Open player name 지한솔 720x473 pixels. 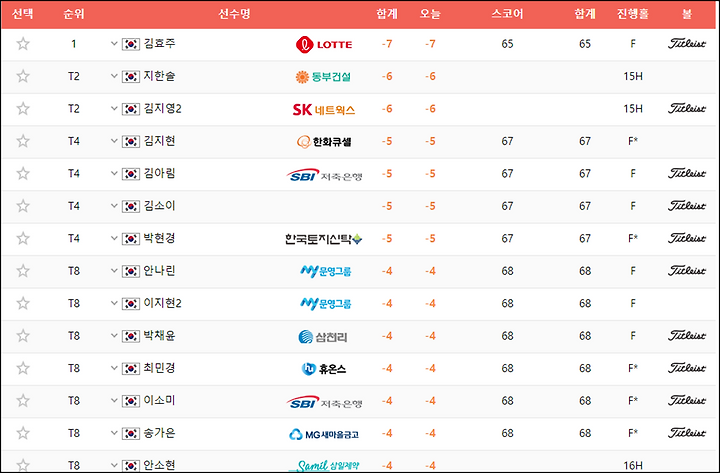point(159,76)
